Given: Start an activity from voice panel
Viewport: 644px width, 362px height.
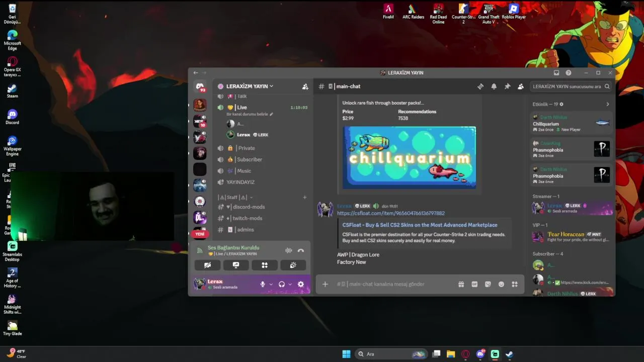Looking at the screenshot, I should pos(265,265).
